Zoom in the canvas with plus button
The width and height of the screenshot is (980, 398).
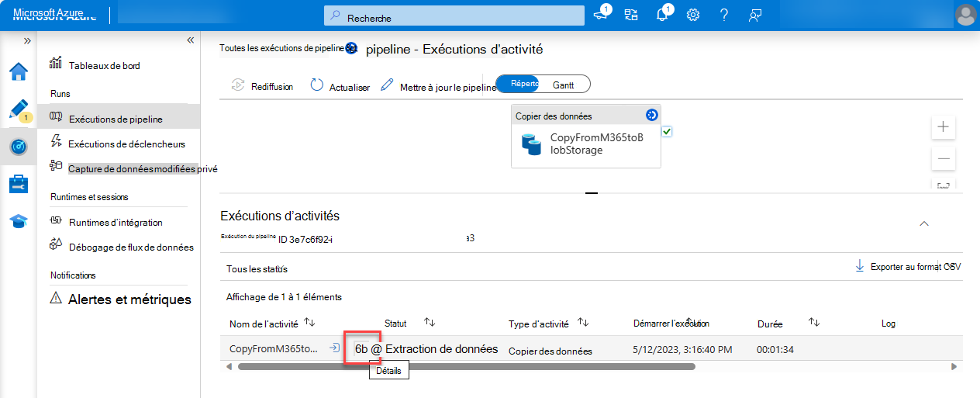pyautogui.click(x=943, y=126)
